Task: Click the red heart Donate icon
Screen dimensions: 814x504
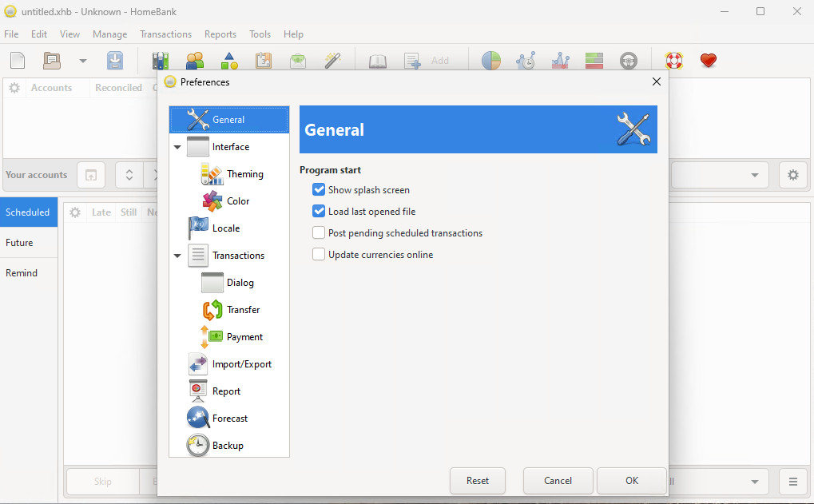Action: pyautogui.click(x=708, y=61)
